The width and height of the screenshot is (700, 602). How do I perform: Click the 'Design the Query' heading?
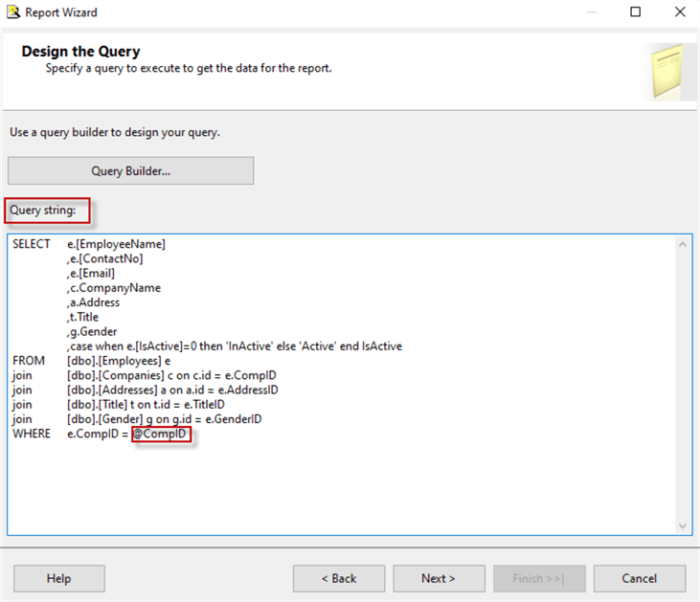click(80, 52)
